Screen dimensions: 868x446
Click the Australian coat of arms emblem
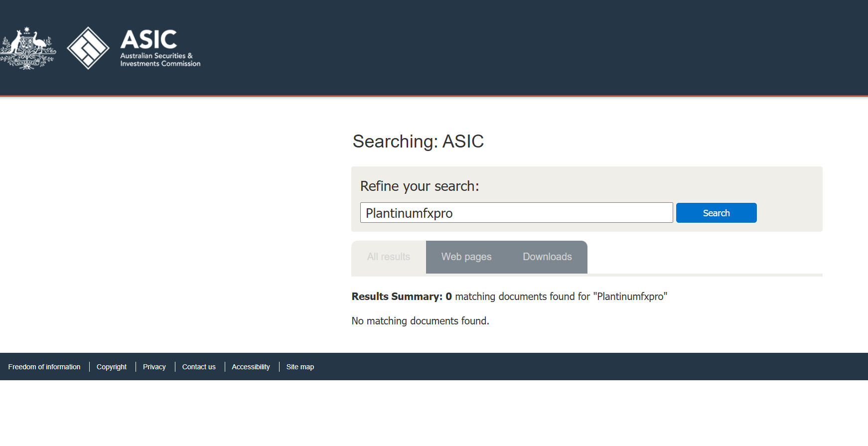pos(28,48)
